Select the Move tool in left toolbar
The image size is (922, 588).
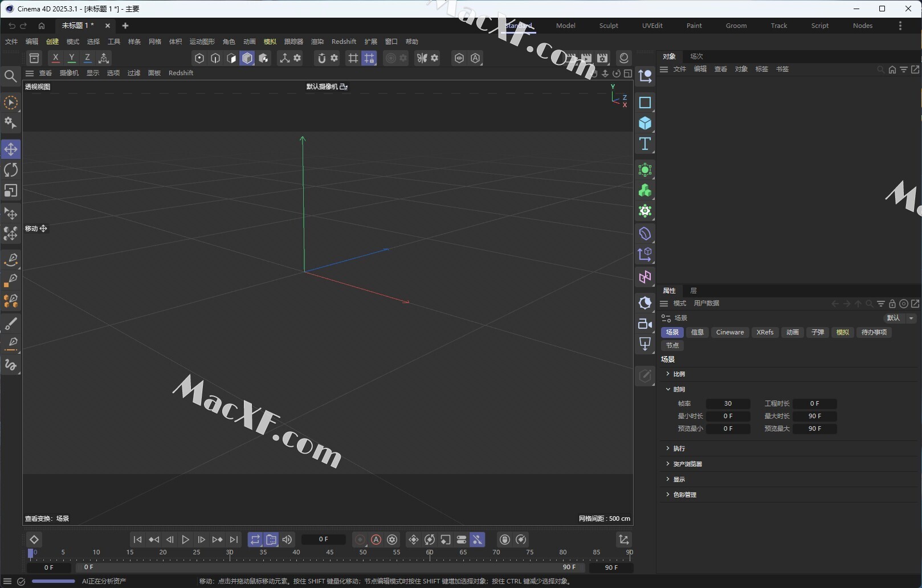tap(11, 149)
